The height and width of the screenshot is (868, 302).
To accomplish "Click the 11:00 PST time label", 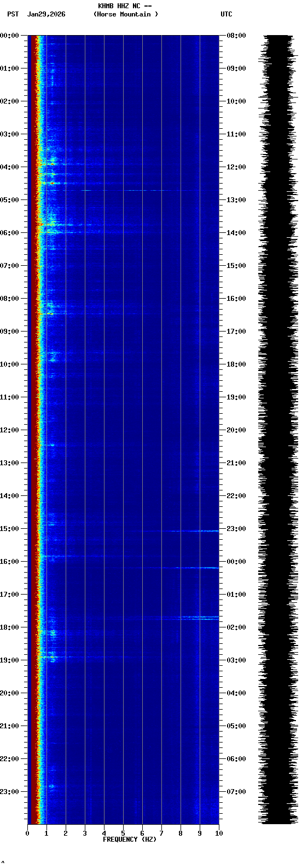I will coord(9,397).
